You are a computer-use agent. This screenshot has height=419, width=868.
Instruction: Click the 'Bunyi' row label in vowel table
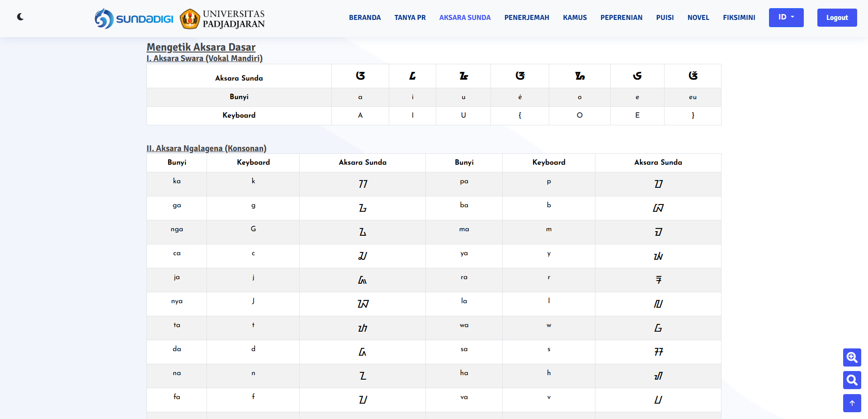coord(239,97)
